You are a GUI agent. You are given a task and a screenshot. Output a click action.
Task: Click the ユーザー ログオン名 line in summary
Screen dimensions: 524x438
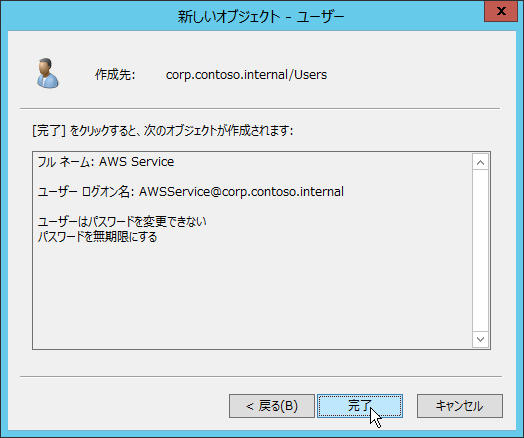tap(190, 192)
